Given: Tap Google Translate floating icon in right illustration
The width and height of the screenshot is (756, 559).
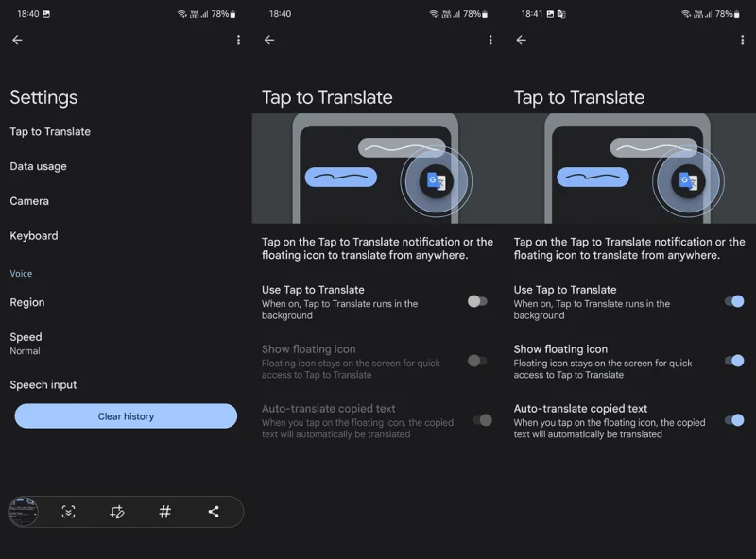Looking at the screenshot, I should tap(688, 181).
